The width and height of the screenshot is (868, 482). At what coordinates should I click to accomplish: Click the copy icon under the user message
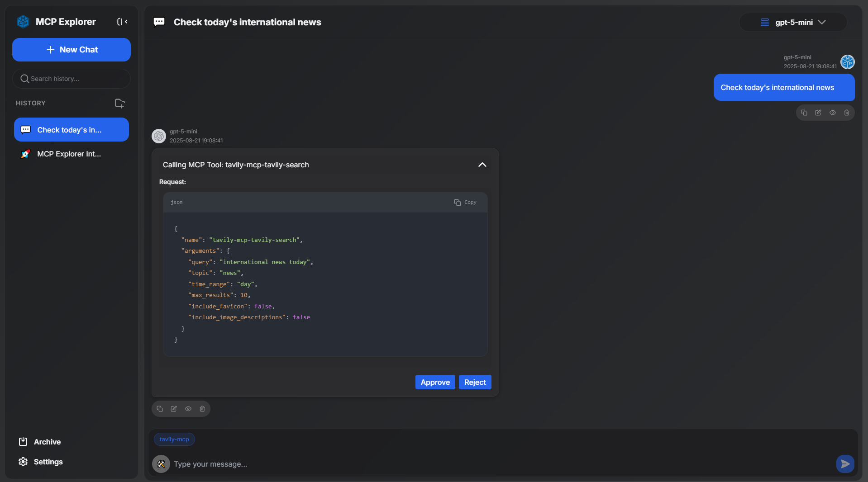click(804, 113)
